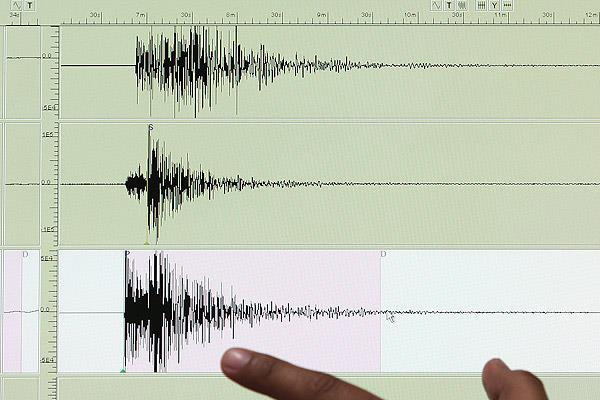Click the -1E5 amplitude label of middle trace
This screenshot has height=400, width=600.
click(48, 229)
